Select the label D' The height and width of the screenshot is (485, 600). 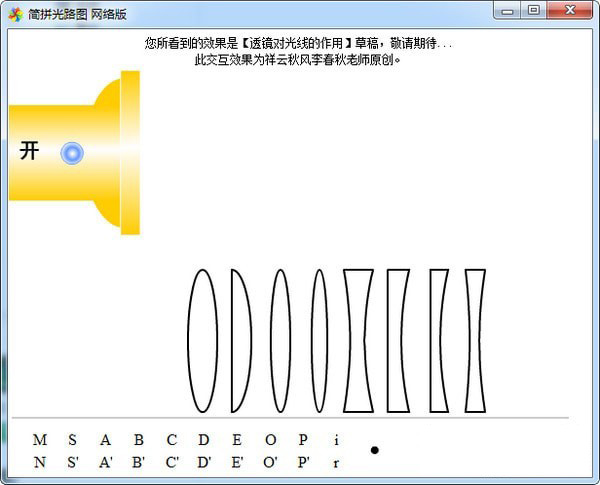click(x=204, y=462)
